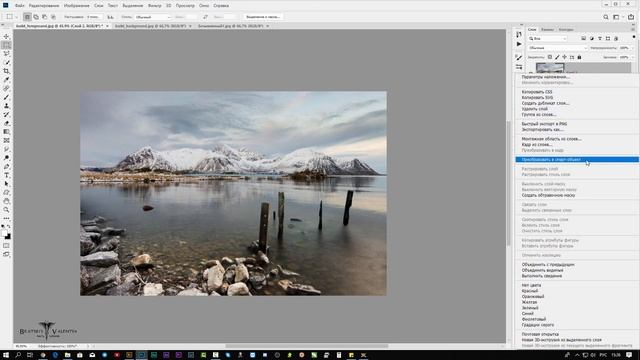Viewport: 640px width, 360px height.
Task: Choose Выполнить сведение in context menu
Action: click(x=542, y=276)
